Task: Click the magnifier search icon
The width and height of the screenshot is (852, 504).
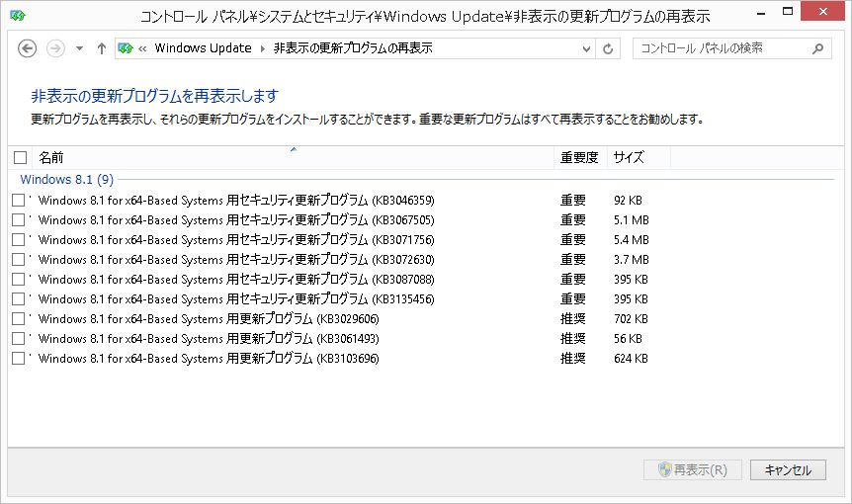Action: (x=817, y=48)
